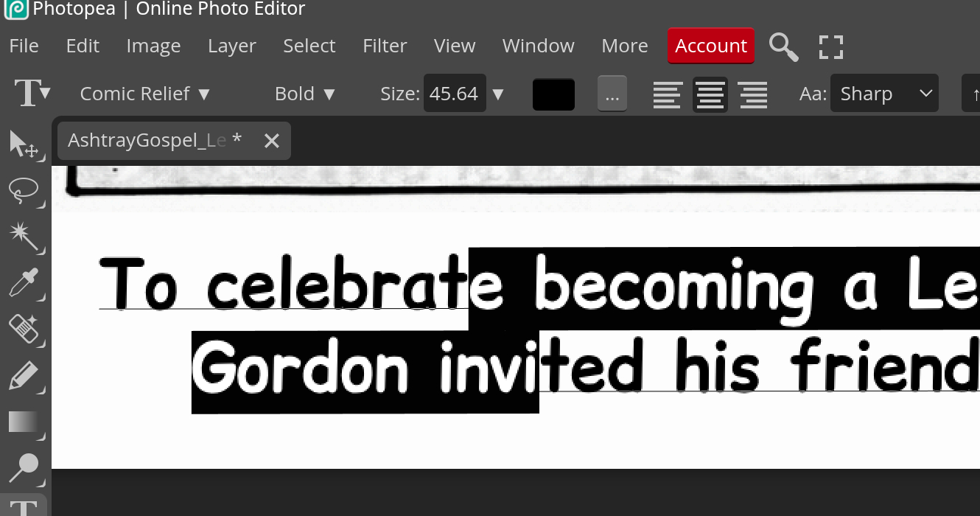Select the Move tool
The width and height of the screenshot is (980, 516).
(24, 144)
